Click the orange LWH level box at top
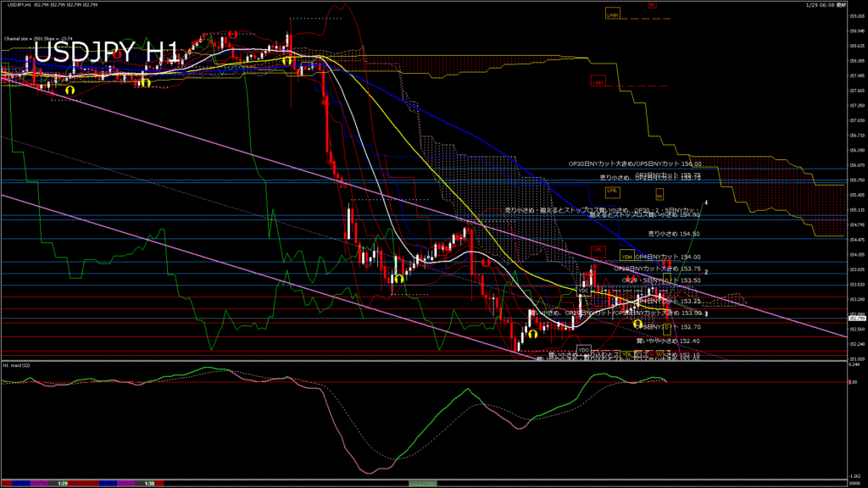 point(613,14)
